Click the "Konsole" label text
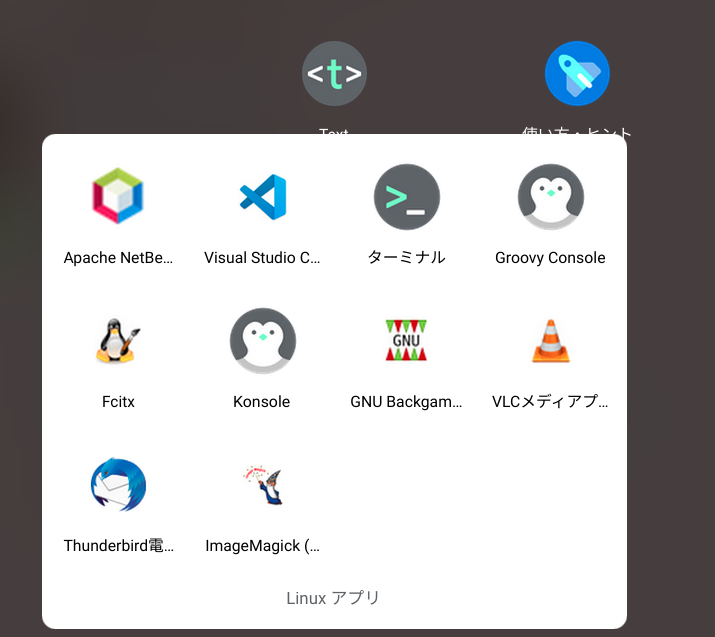 (x=261, y=402)
